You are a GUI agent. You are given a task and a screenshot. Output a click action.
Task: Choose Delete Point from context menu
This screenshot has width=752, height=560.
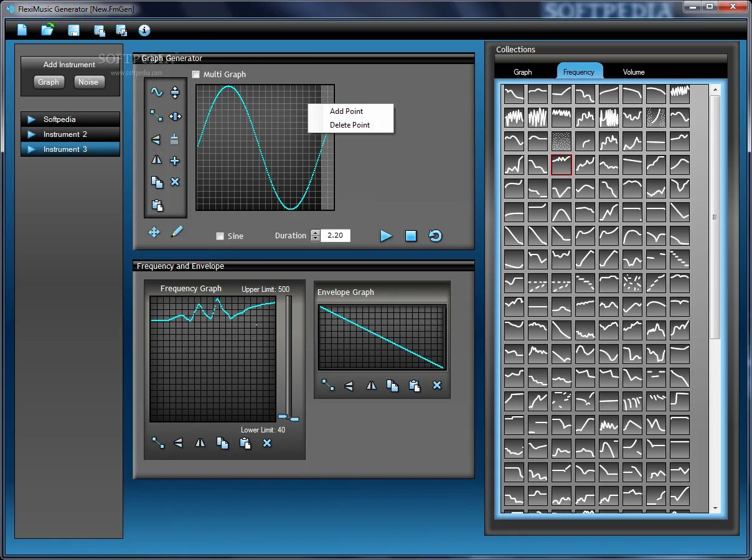(x=350, y=125)
